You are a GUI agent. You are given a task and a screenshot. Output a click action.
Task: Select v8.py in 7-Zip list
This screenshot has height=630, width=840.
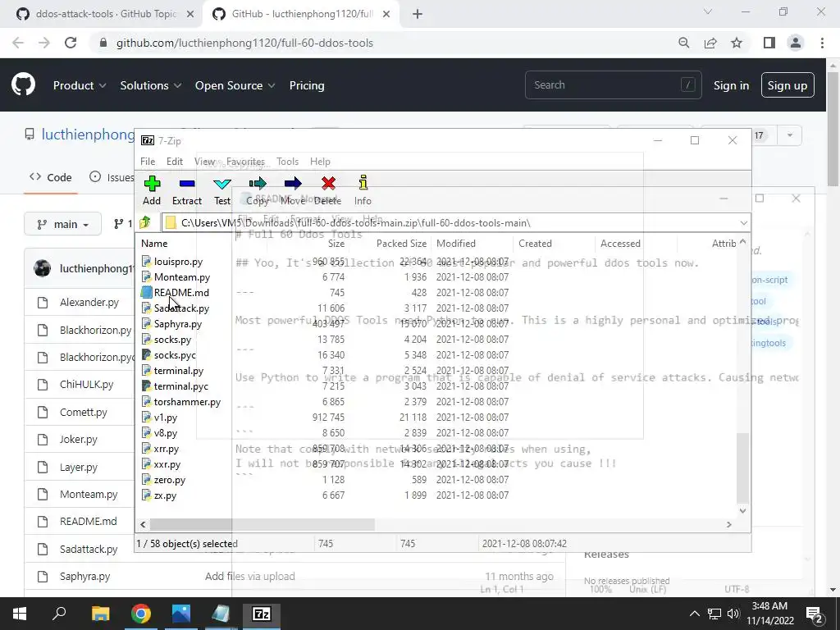point(166,433)
